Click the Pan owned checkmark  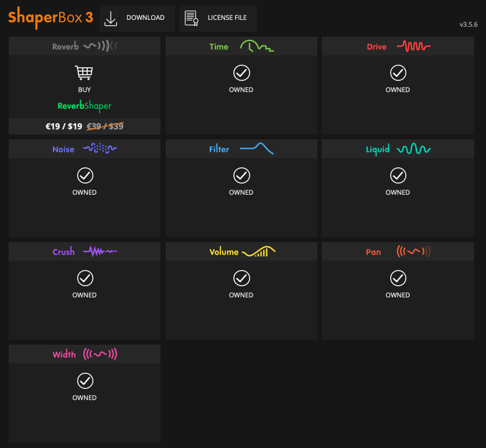[398, 278]
